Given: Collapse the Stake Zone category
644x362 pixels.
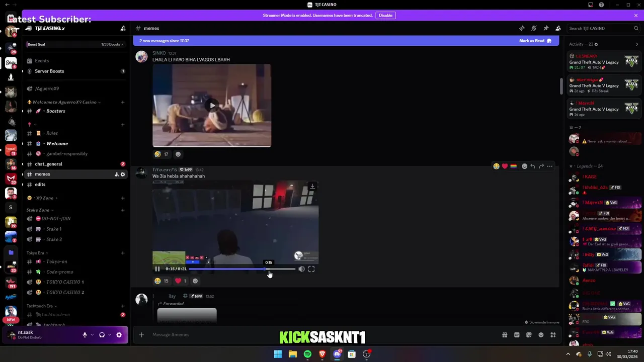Looking at the screenshot, I should (x=40, y=210).
